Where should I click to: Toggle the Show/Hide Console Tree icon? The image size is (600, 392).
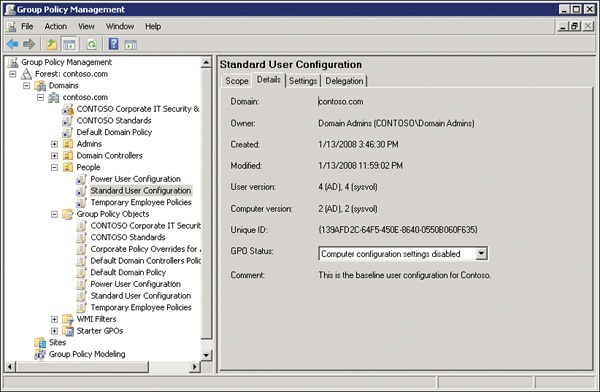pos(69,44)
